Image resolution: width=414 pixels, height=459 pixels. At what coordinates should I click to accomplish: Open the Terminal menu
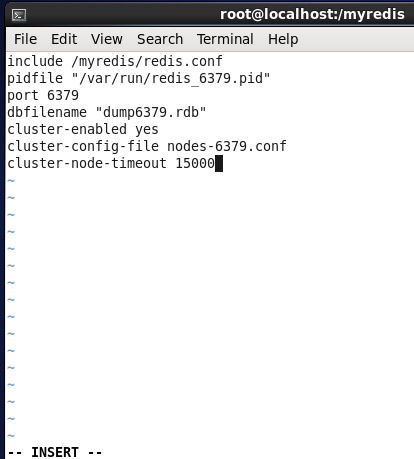click(x=225, y=39)
